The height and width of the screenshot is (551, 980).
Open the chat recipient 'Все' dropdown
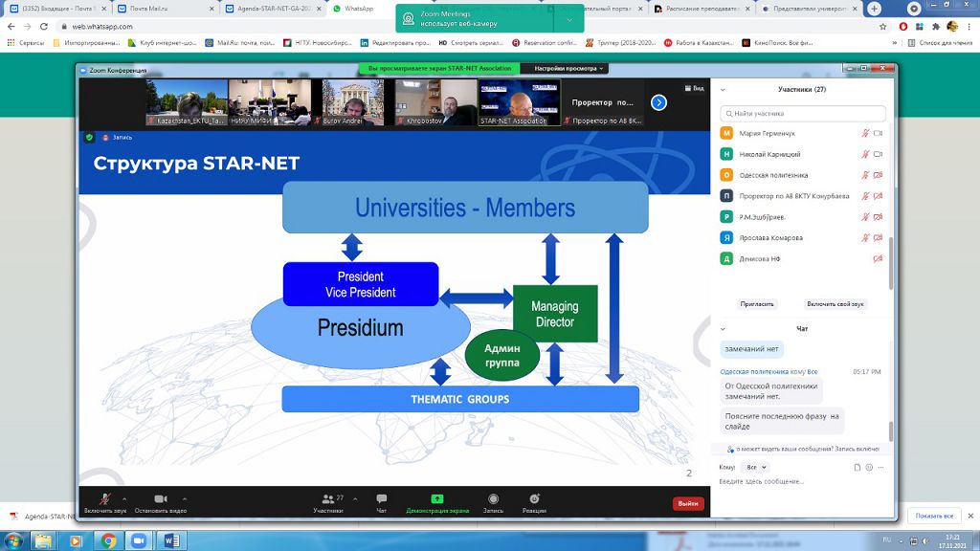756,467
